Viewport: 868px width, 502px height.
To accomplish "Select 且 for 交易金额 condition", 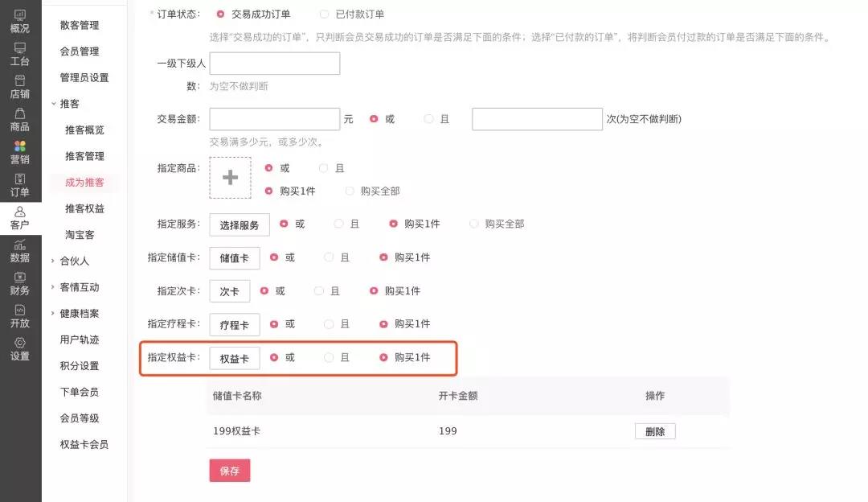I will pyautogui.click(x=428, y=118).
